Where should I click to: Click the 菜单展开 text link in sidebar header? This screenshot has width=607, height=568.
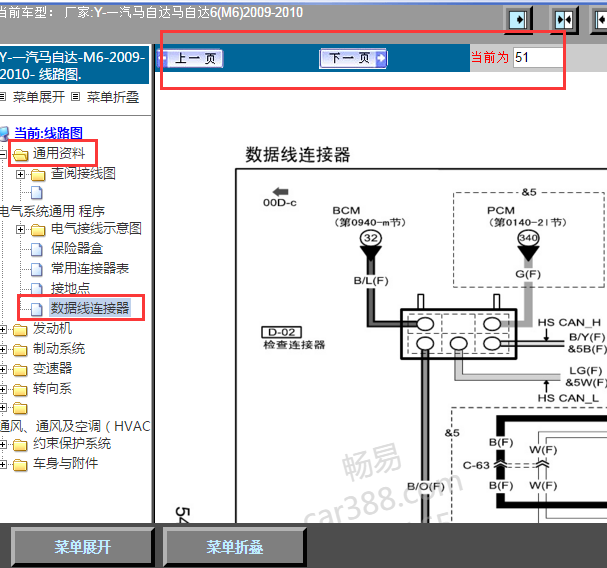38,97
